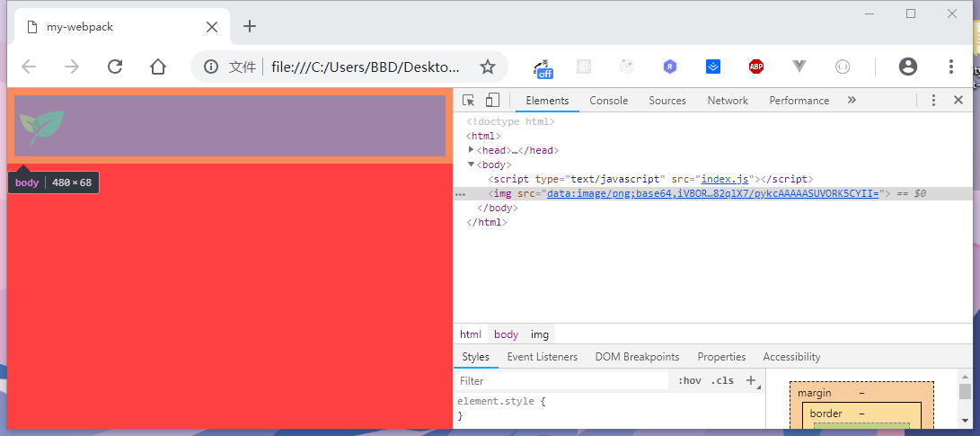Close the DevTools panel
980x436 pixels.
(x=958, y=100)
